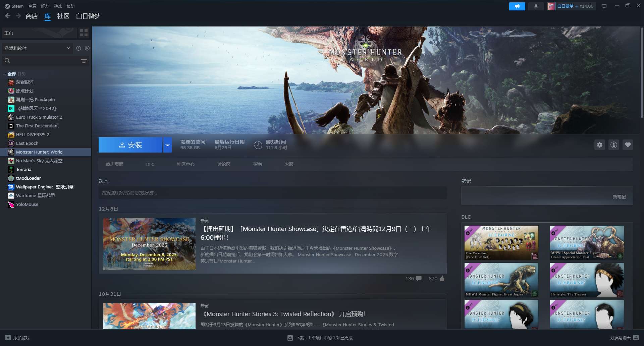
Task: Open the 商店 tab in navigation
Action: click(32, 16)
